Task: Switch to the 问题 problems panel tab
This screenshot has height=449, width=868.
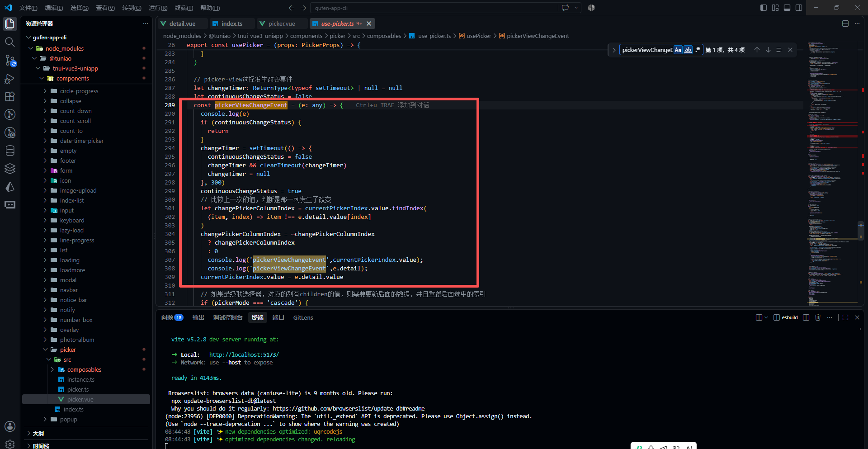Action: 172,317
